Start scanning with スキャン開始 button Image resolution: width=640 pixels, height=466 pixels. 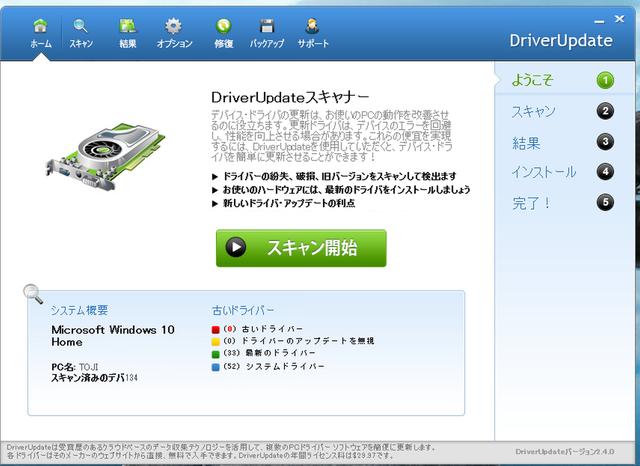tap(301, 248)
